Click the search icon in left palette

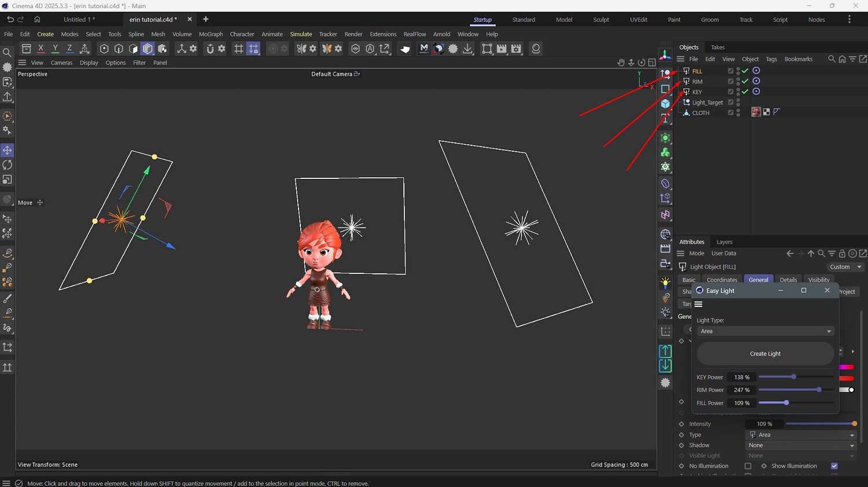point(8,53)
